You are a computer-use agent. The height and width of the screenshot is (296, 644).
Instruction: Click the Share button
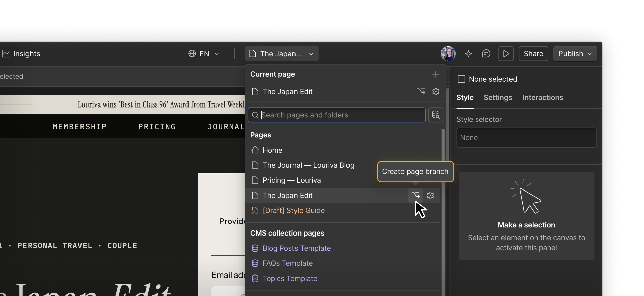point(533,54)
